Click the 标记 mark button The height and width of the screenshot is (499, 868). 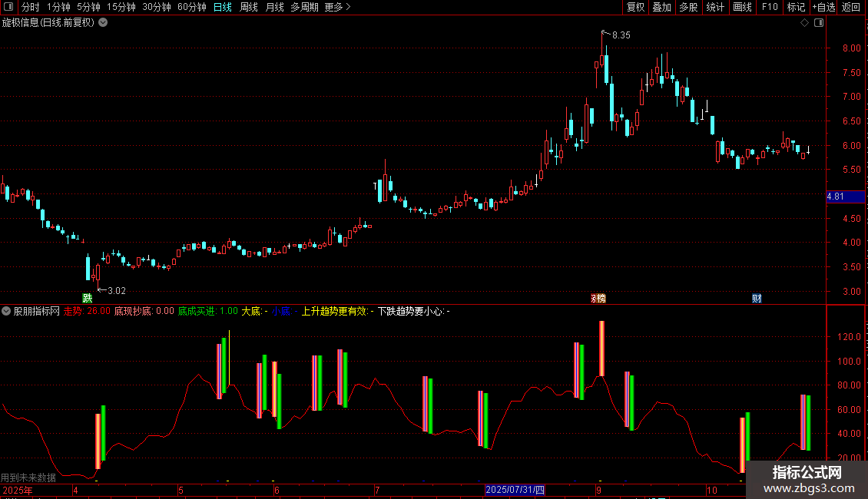pos(796,7)
